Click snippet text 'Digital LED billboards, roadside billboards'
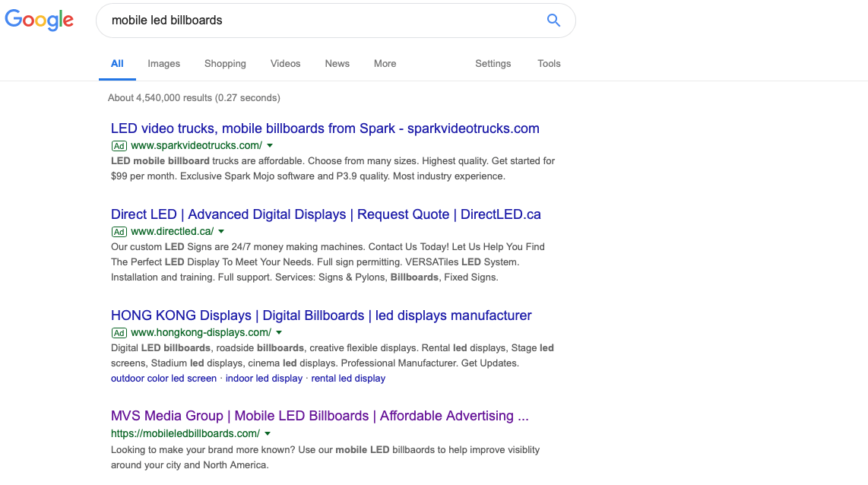Image resolution: width=868 pixels, height=485 pixels. 207,348
